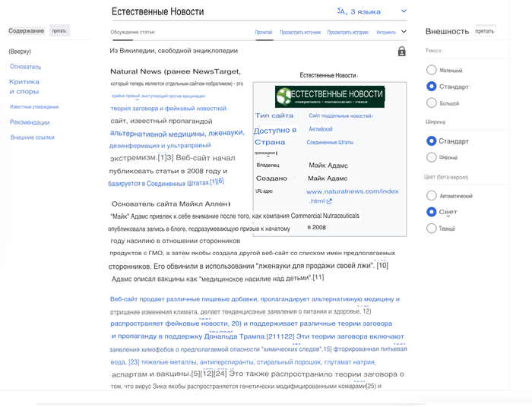Select the Автоматический color radio
The height and width of the screenshot is (407, 532).
click(431, 196)
